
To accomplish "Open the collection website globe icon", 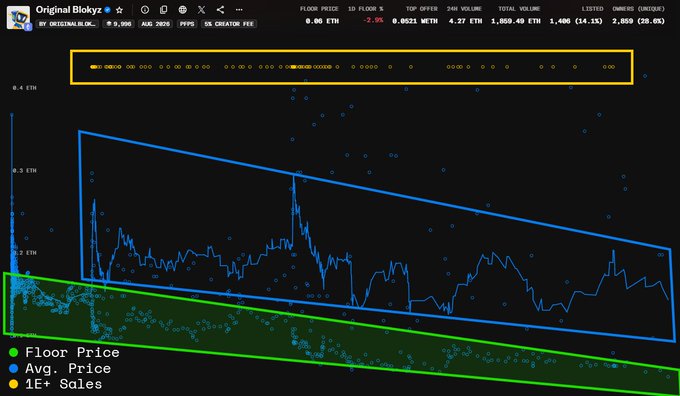I will [183, 10].
